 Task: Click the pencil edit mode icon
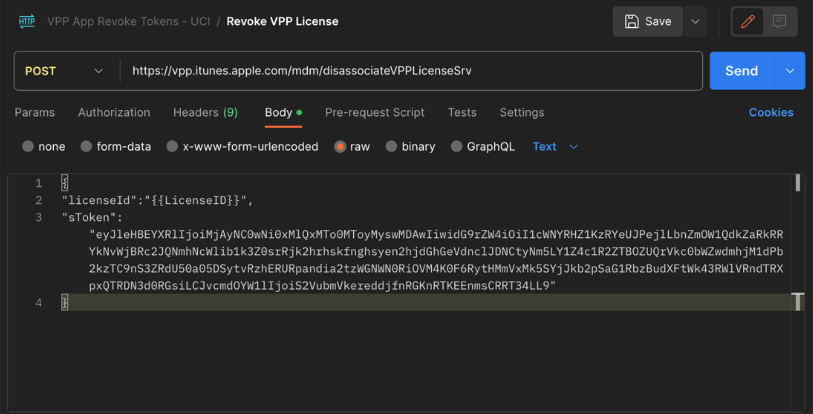pyautogui.click(x=748, y=21)
